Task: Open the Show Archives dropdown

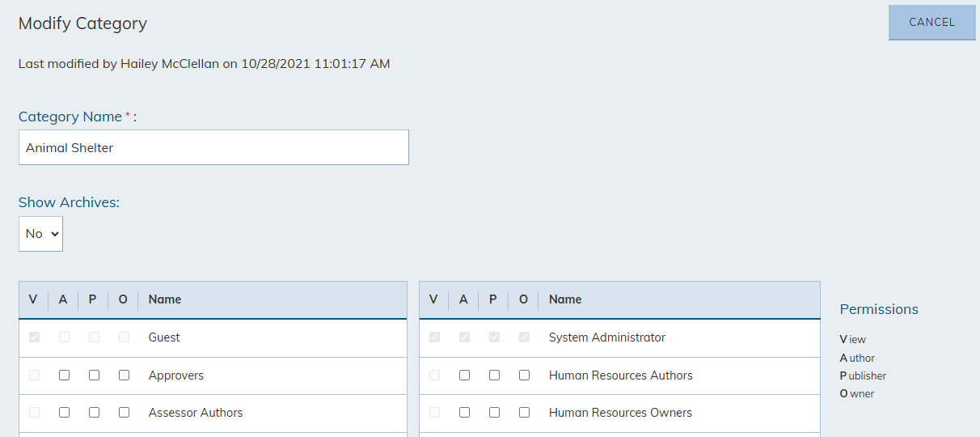Action: pyautogui.click(x=40, y=233)
